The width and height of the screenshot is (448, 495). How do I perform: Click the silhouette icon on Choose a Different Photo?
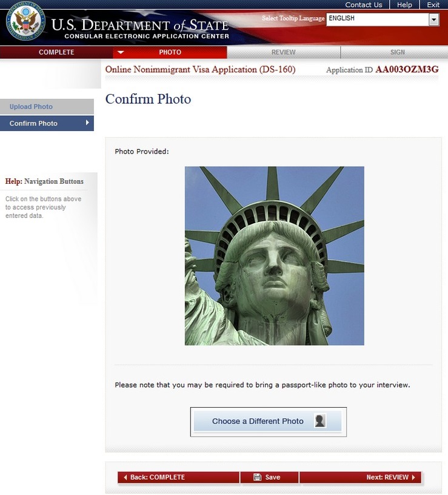tap(320, 421)
